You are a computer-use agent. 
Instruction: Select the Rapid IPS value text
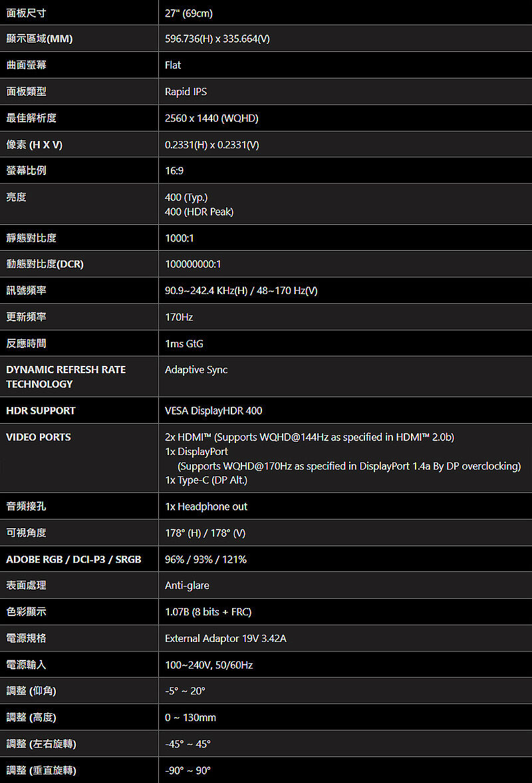pos(186,91)
